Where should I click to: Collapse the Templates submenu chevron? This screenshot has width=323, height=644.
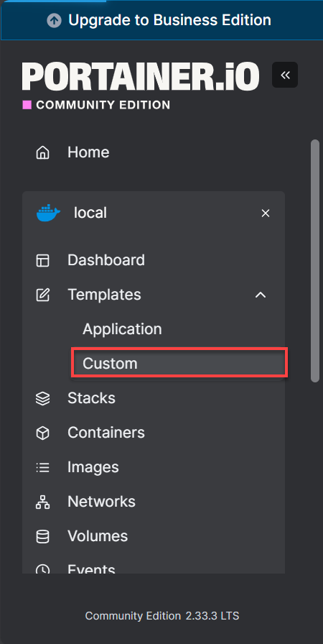point(261,295)
